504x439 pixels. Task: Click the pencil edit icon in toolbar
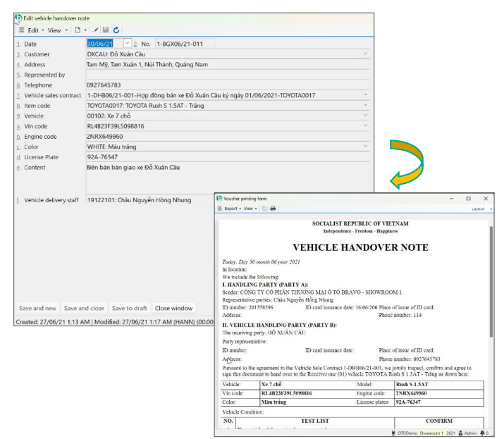tap(96, 30)
